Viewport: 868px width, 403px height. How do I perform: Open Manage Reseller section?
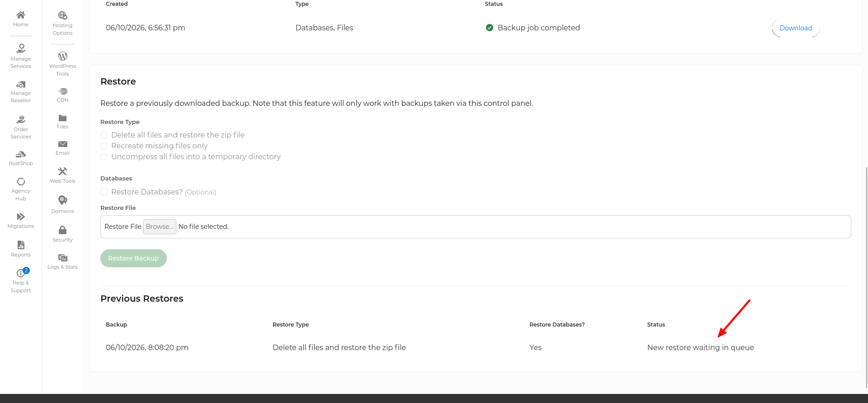(21, 92)
